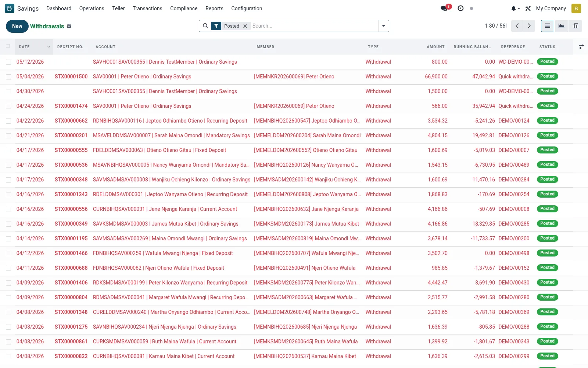588x368 pixels.
Task: Open the Reports menu
Action: coord(214,8)
